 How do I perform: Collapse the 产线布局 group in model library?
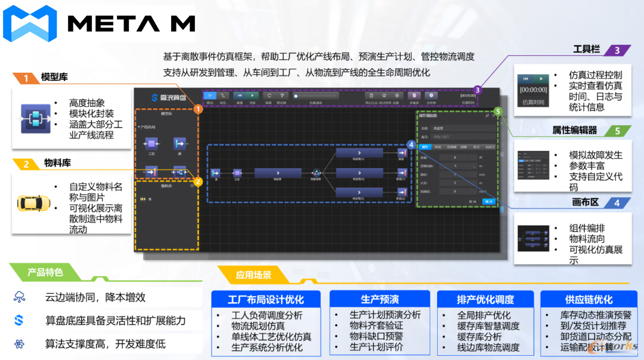139,128
